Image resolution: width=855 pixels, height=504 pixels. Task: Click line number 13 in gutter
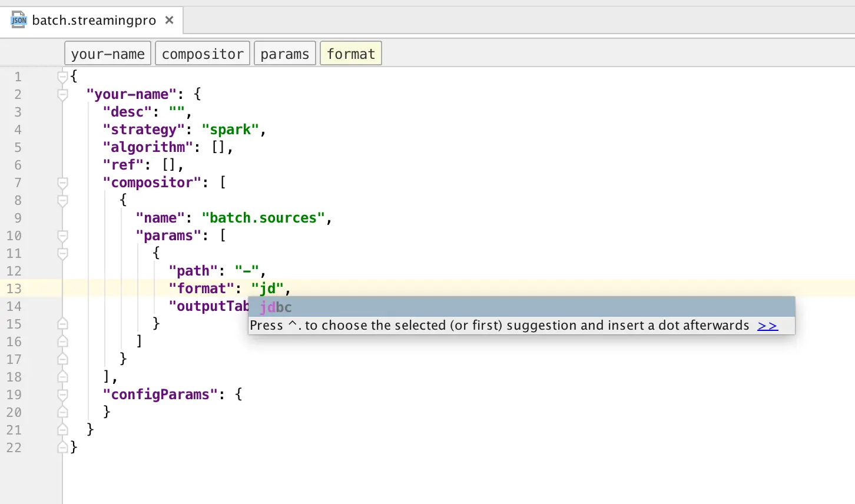[14, 289]
